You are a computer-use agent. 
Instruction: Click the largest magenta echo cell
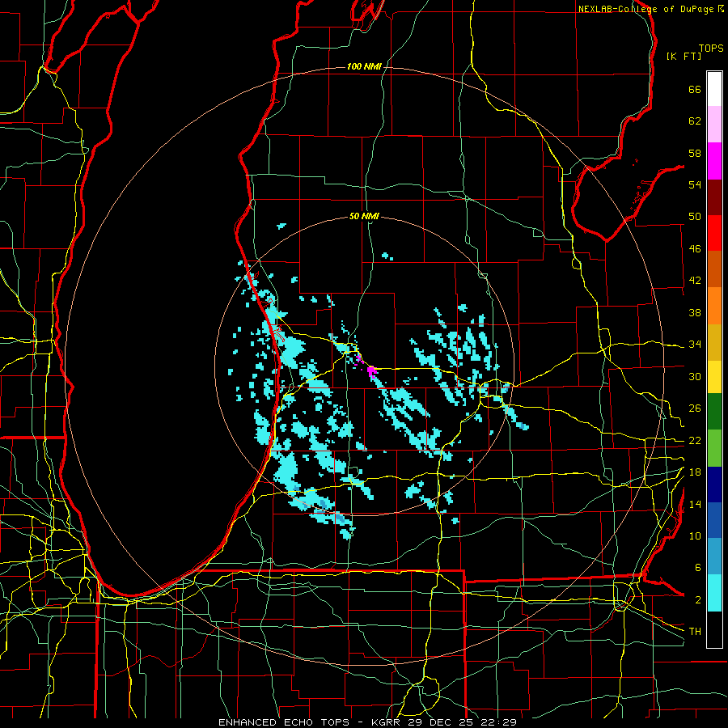pos(372,371)
